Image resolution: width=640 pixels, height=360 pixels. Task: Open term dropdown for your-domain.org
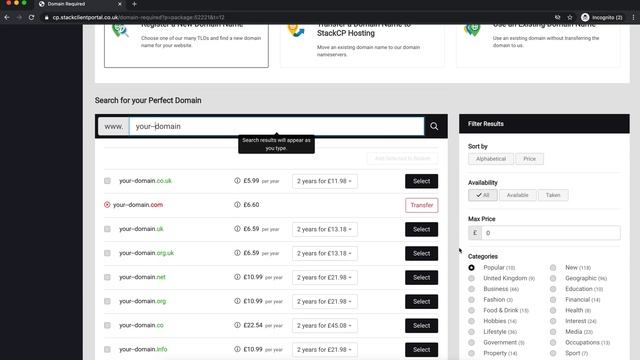click(325, 302)
